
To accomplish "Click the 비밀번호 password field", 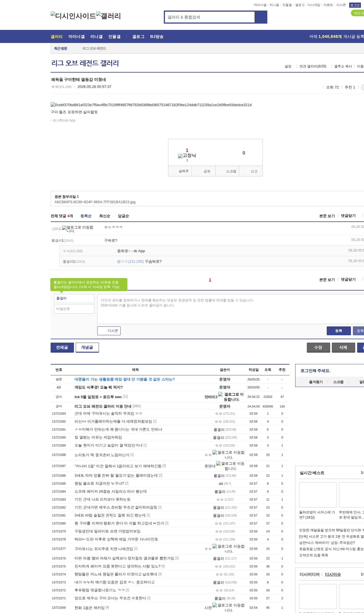I will tap(74, 309).
